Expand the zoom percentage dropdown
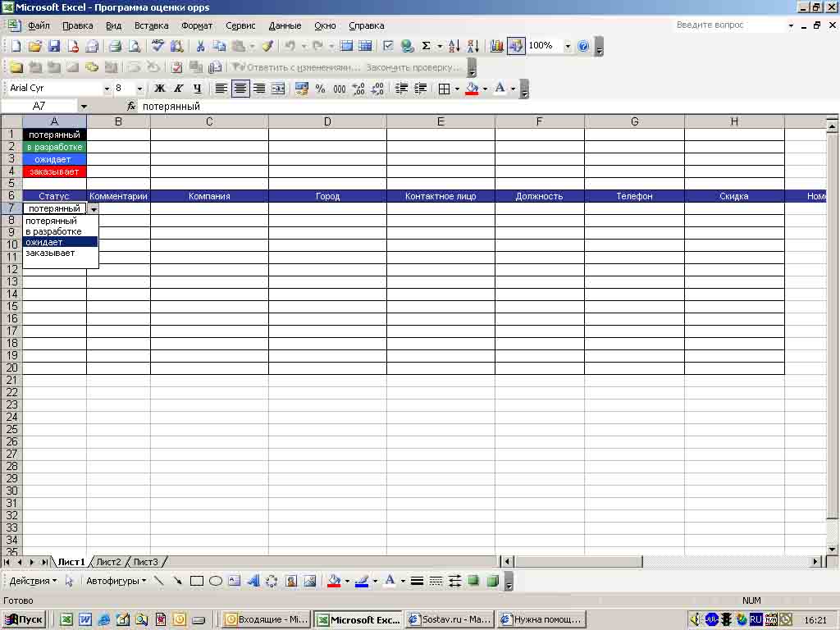This screenshot has height=630, width=840. click(x=567, y=47)
